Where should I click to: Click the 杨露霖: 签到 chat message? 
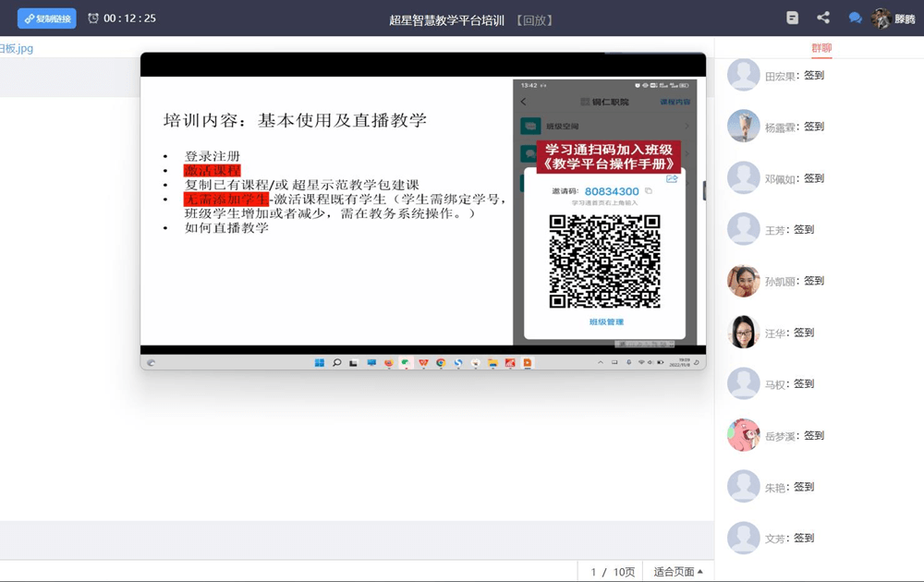(x=795, y=127)
